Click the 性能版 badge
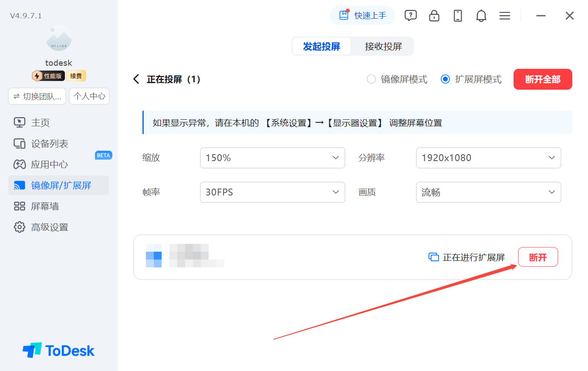The image size is (588, 371). [48, 76]
